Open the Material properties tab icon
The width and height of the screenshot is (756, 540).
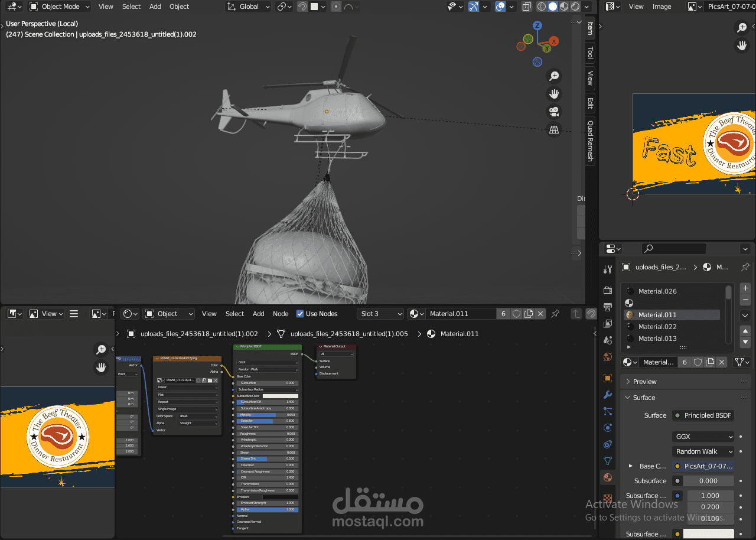[x=608, y=477]
